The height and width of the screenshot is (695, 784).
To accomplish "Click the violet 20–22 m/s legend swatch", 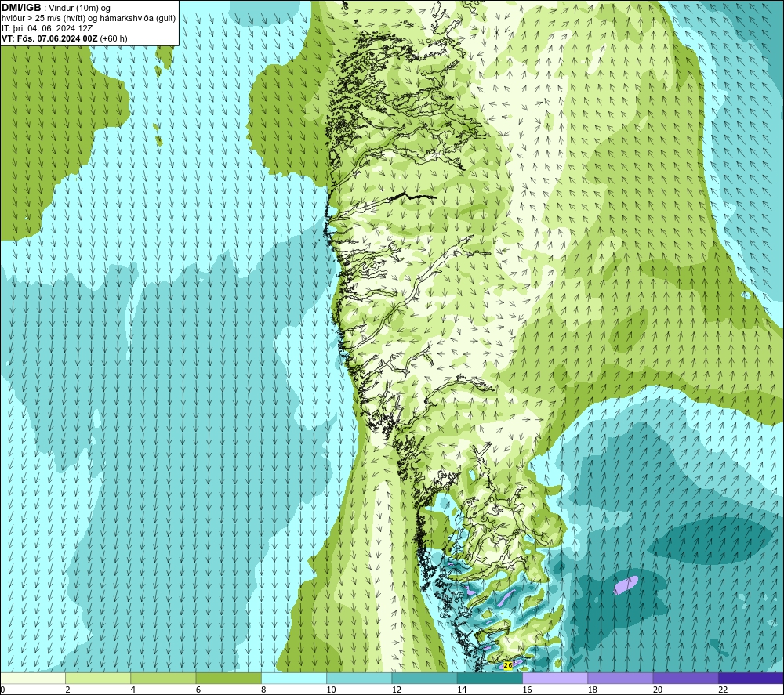I will pyautogui.click(x=685, y=678).
